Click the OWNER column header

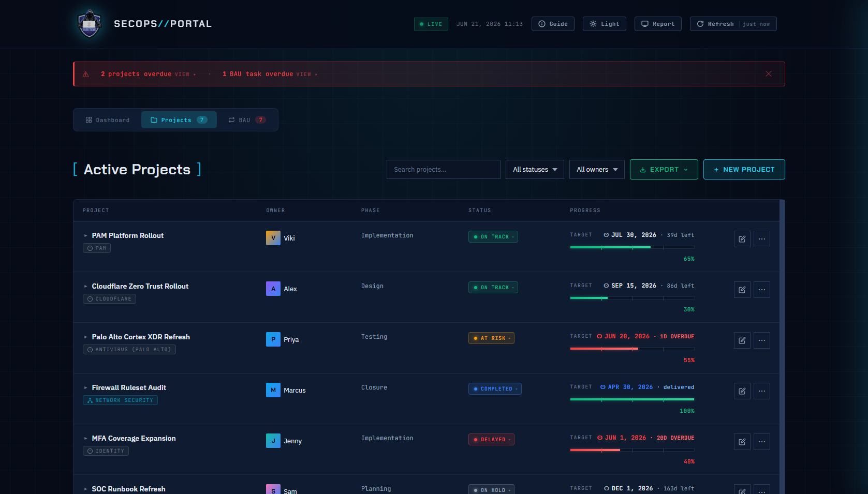coord(275,211)
